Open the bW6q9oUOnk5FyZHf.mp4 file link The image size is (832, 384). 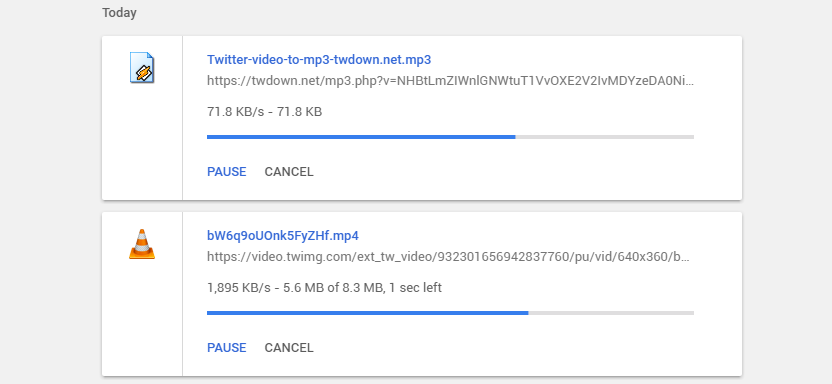coord(283,235)
